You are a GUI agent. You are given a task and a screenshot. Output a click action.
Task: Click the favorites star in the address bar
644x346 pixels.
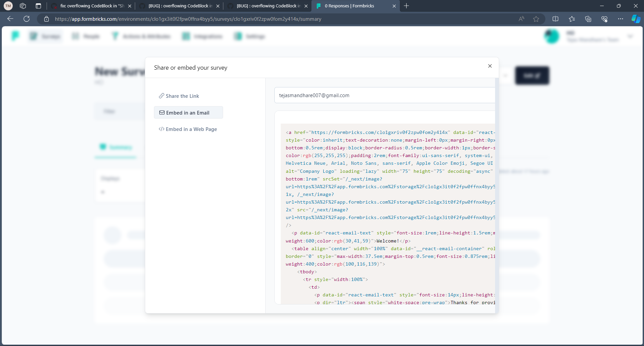point(536,19)
